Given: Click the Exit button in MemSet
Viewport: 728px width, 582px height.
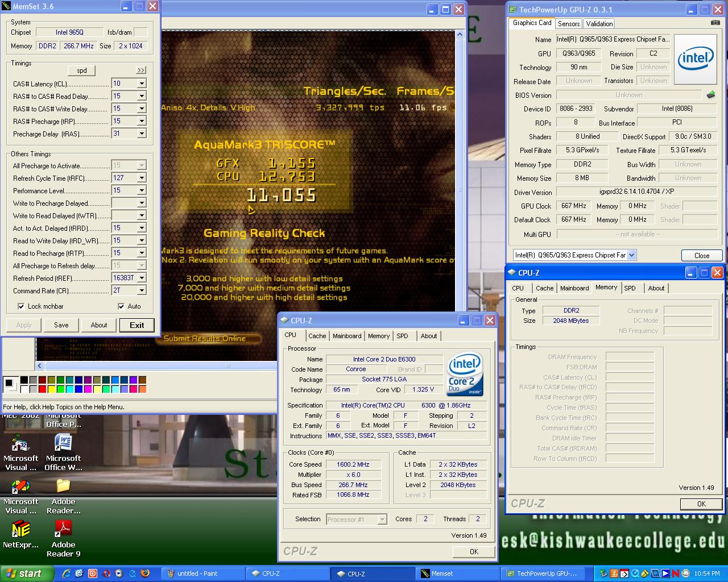Looking at the screenshot, I should tap(137, 325).
